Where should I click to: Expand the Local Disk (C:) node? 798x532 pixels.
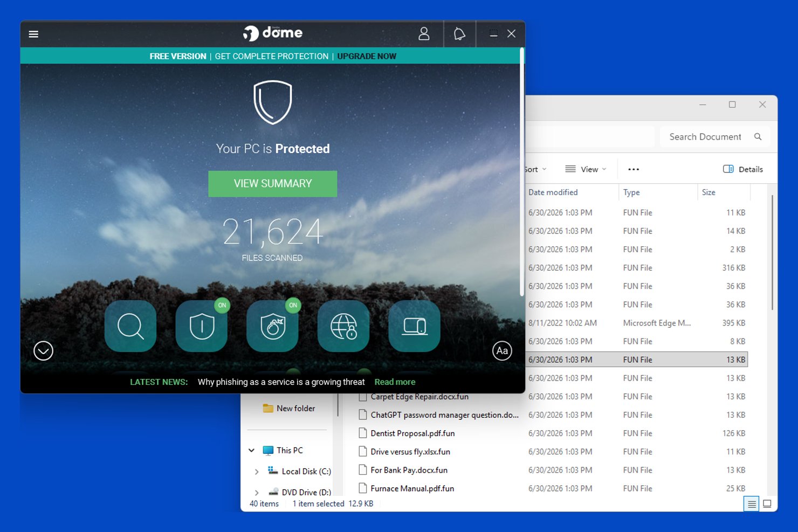coord(257,472)
